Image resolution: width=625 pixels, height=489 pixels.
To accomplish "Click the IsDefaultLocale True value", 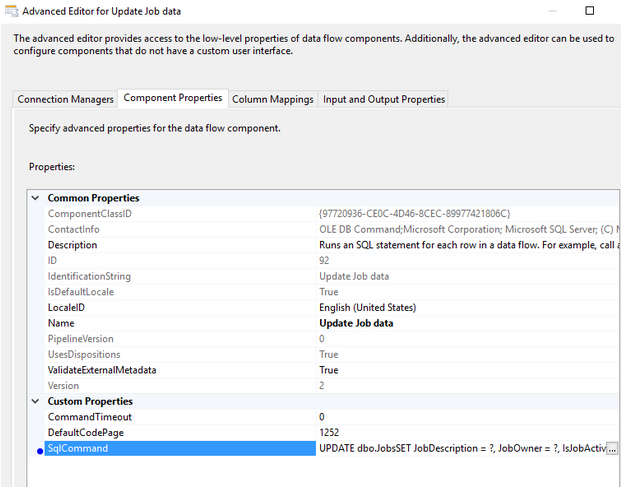I will [328, 292].
